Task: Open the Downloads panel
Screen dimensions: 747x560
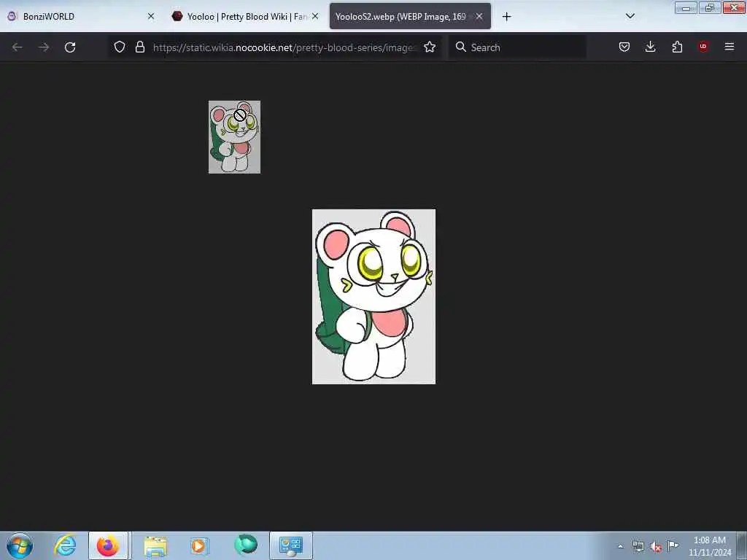Action: click(x=650, y=47)
